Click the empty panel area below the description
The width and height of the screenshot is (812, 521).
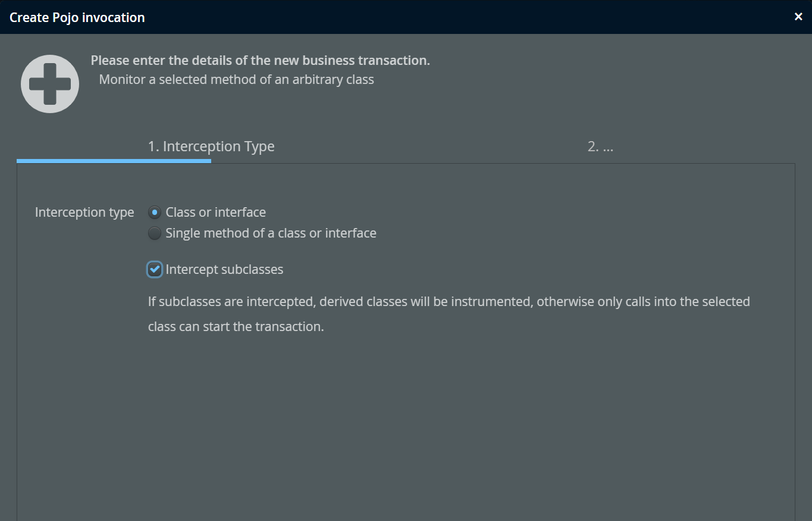coord(405,429)
